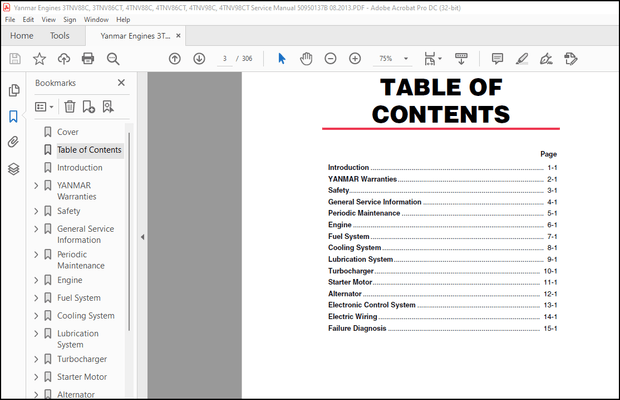Select the highlight text pen
This screenshot has width=620, height=400.
[522, 59]
